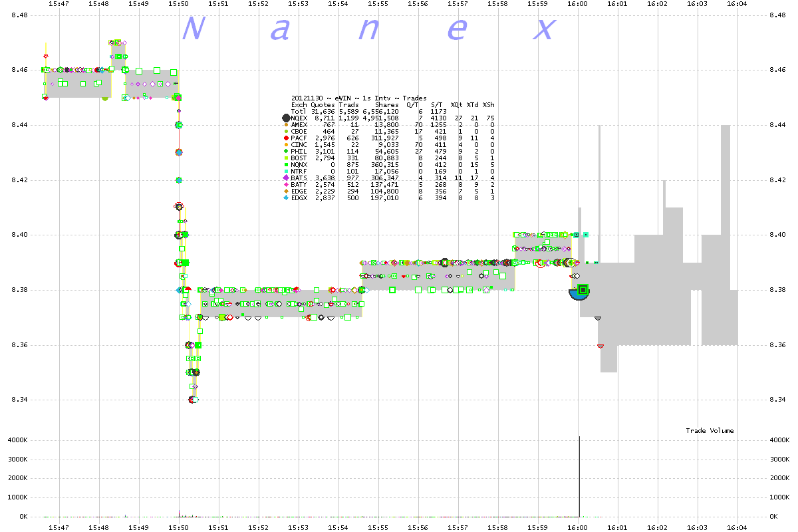Click the 8.34 price label on the left axis

(19, 400)
